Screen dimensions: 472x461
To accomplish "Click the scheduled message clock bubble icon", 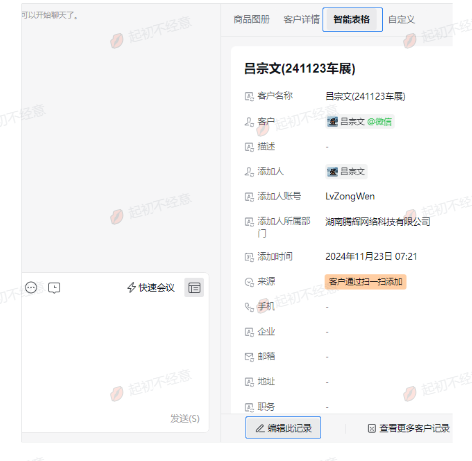I will coord(54,288).
